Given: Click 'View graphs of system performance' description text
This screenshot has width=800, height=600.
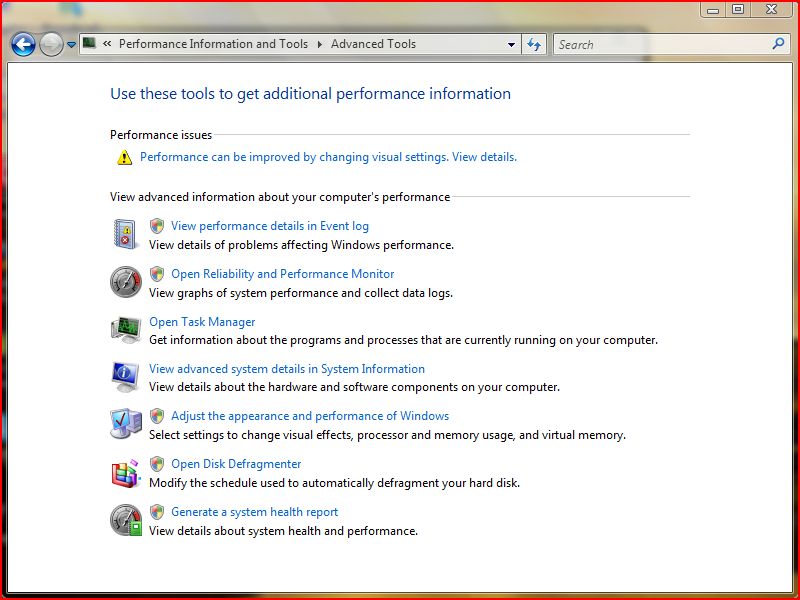Looking at the screenshot, I should tap(301, 293).
